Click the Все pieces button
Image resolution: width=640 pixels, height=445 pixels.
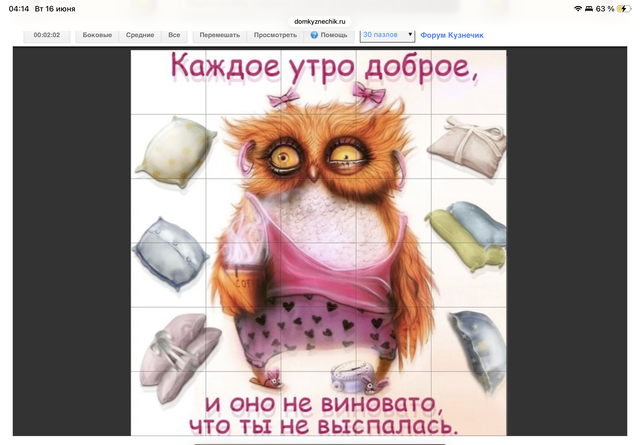click(x=174, y=36)
